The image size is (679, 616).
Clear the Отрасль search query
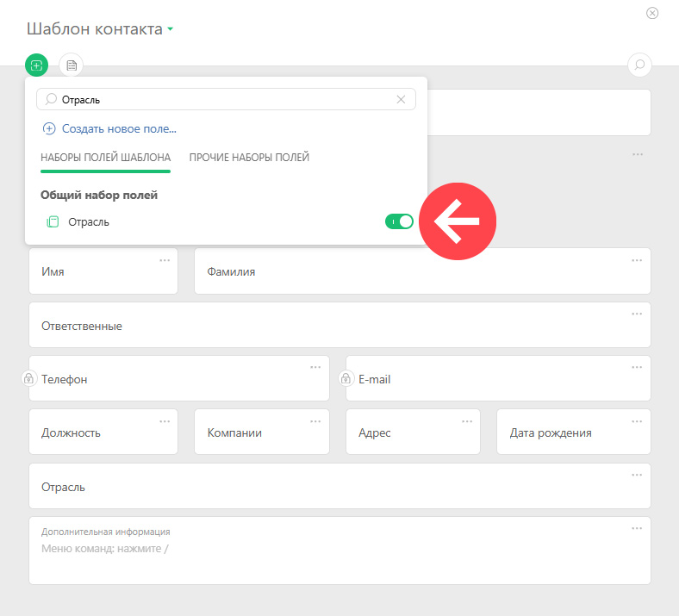[401, 100]
